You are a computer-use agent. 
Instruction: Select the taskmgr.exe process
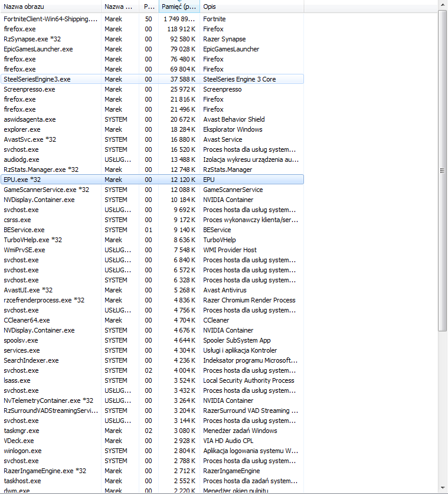[x=152, y=431]
